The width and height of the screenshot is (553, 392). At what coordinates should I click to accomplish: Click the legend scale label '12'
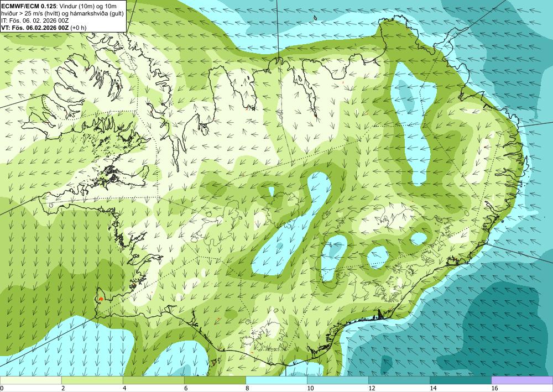(372, 389)
